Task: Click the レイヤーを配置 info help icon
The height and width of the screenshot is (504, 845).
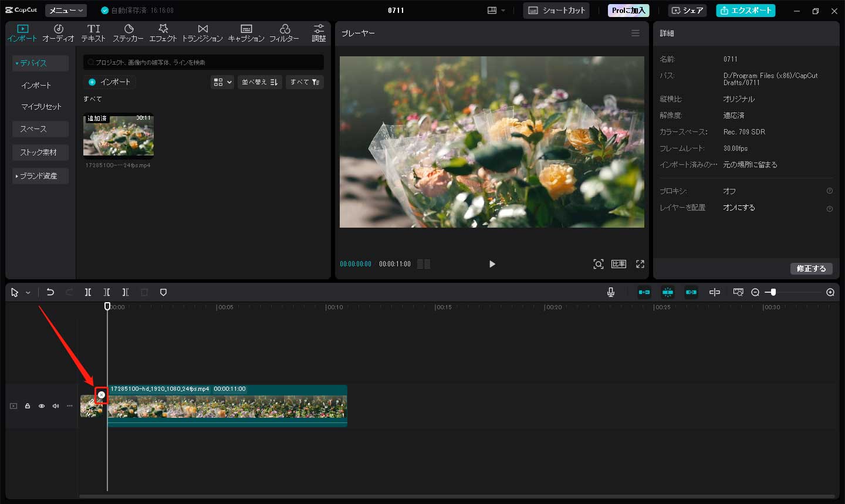Action: [830, 209]
